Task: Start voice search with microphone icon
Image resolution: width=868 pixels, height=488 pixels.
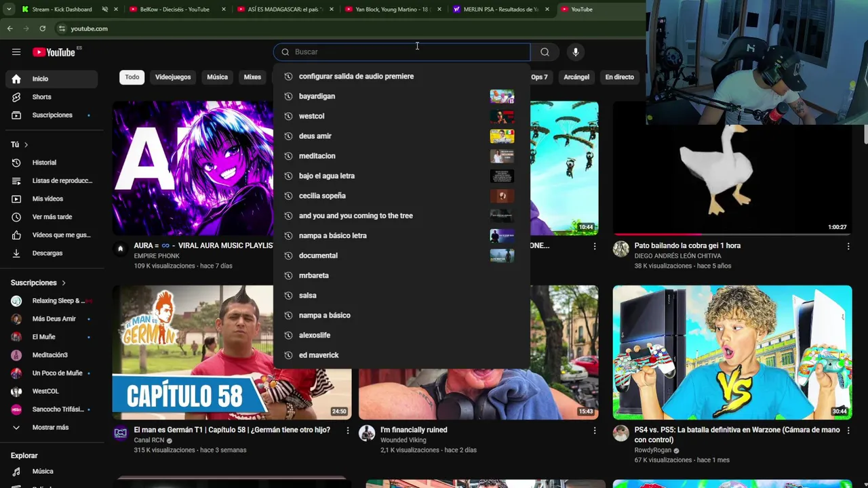Action: [575, 52]
